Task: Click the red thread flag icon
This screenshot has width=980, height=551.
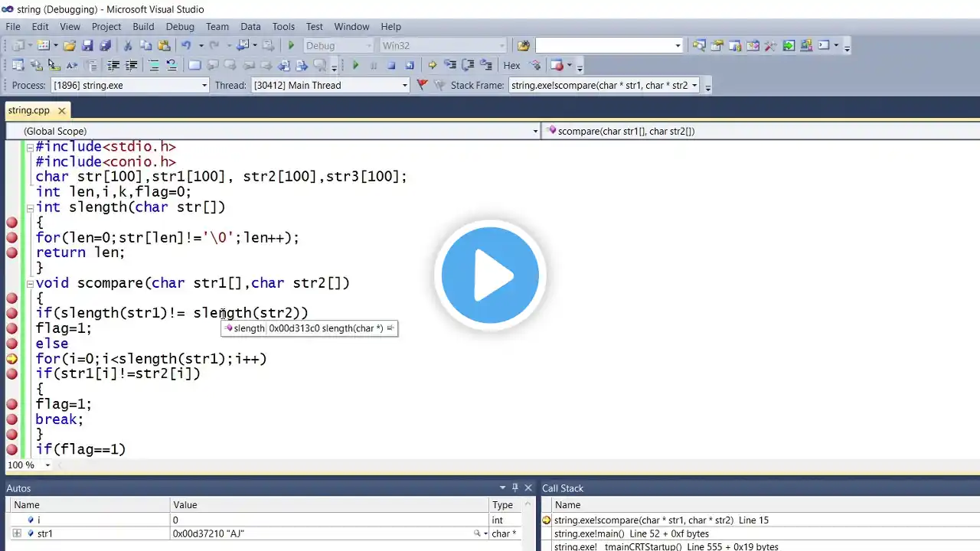Action: point(422,85)
